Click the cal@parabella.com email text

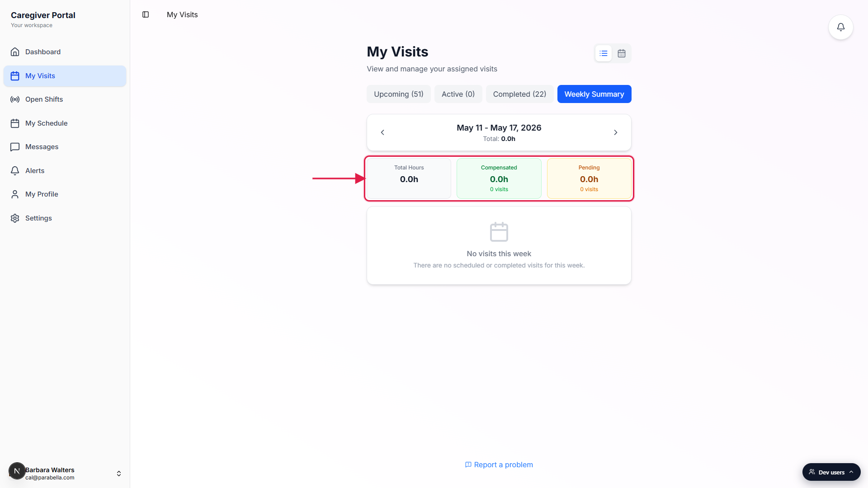click(50, 478)
